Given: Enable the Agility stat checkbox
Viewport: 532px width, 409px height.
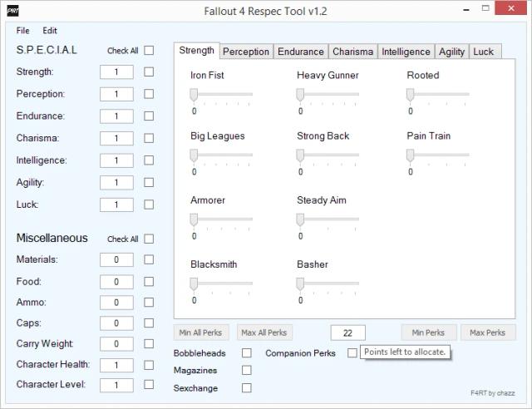Looking at the screenshot, I should point(149,183).
